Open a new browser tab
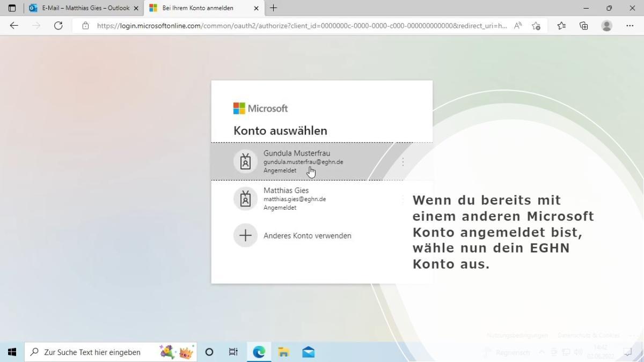644x362 pixels. coord(273,8)
